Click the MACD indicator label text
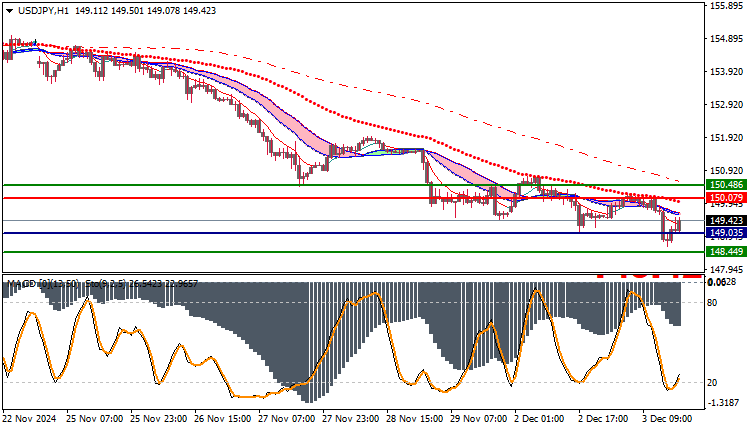750x430 pixels. 43,284
